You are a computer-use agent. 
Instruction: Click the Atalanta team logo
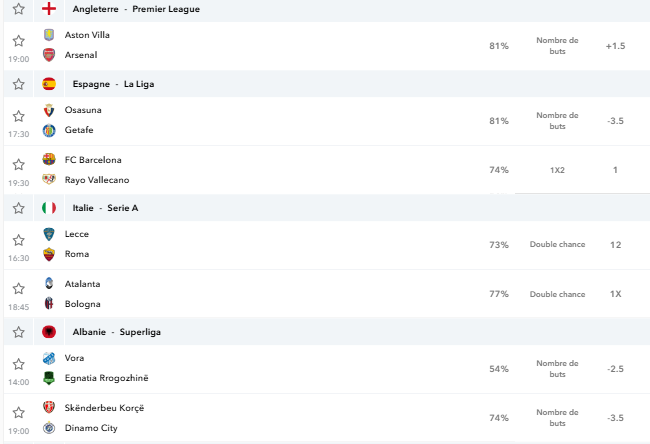click(49, 284)
